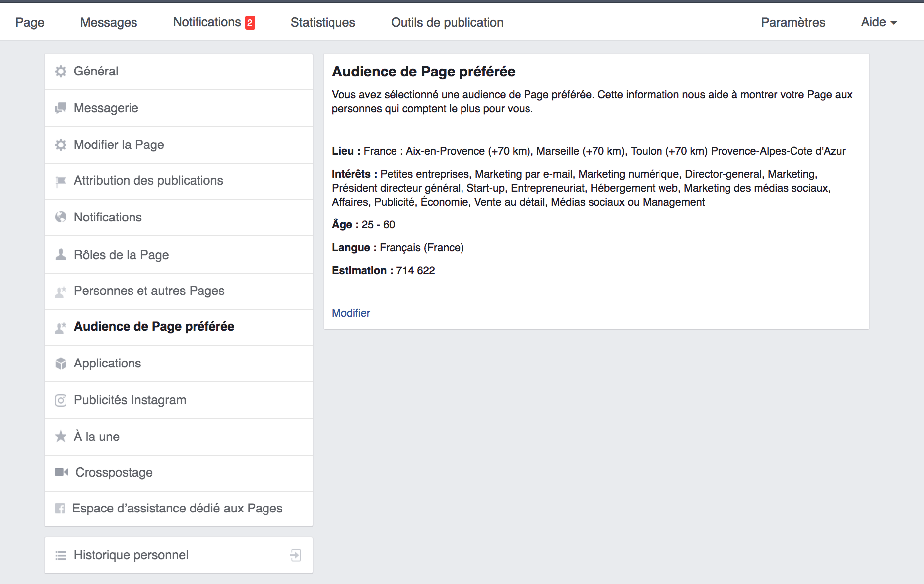Screen dimensions: 924x584
Task: Open Historique personnel
Action: pyautogui.click(x=179, y=555)
